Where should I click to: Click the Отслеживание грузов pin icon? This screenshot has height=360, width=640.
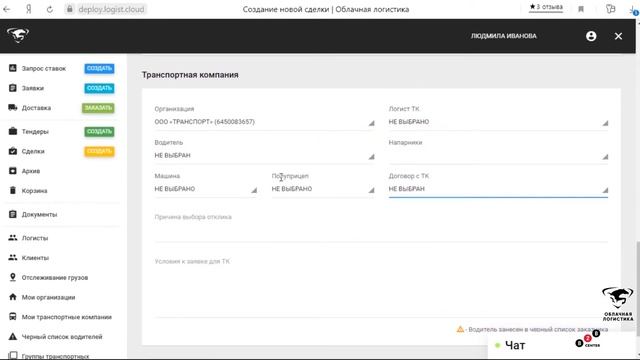pos(13,277)
